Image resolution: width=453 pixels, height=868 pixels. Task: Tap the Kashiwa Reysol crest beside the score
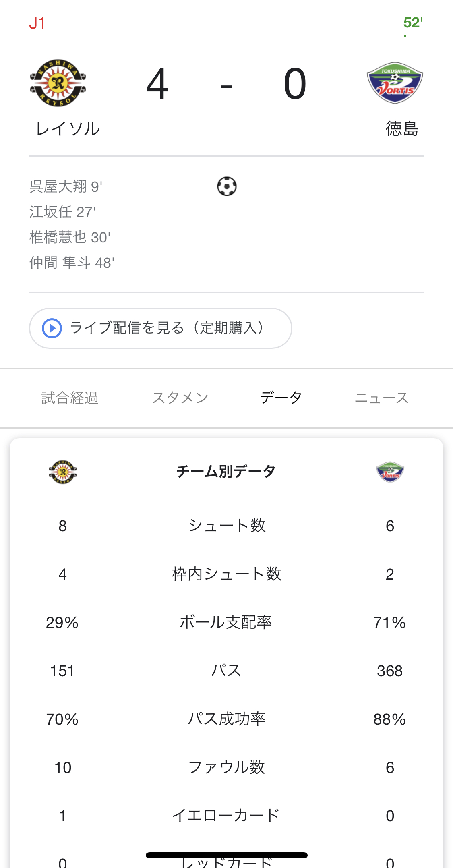click(x=58, y=83)
